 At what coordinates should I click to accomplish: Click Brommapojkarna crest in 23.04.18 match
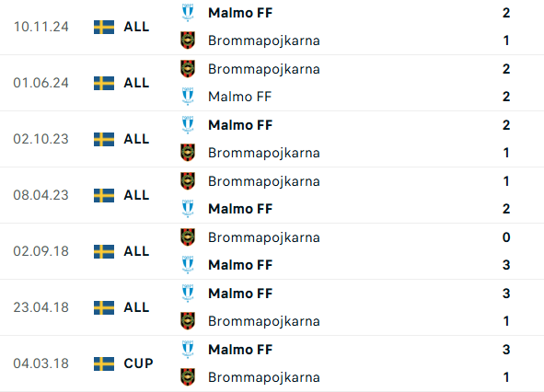click(188, 321)
